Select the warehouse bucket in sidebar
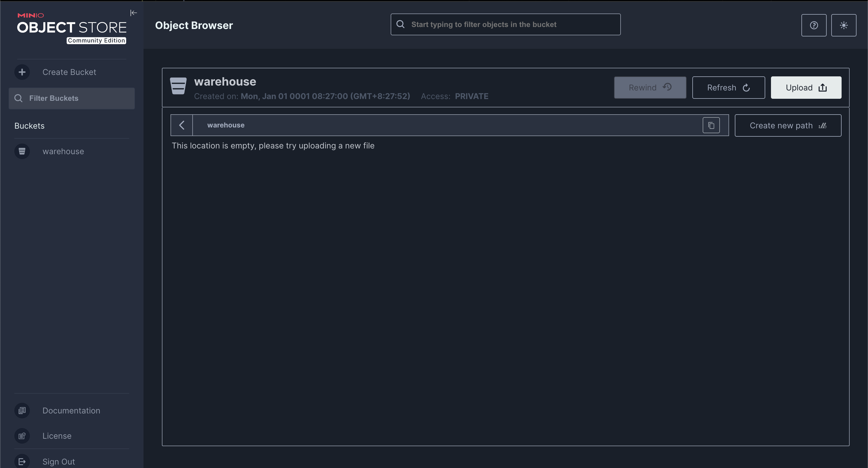 [x=63, y=151]
